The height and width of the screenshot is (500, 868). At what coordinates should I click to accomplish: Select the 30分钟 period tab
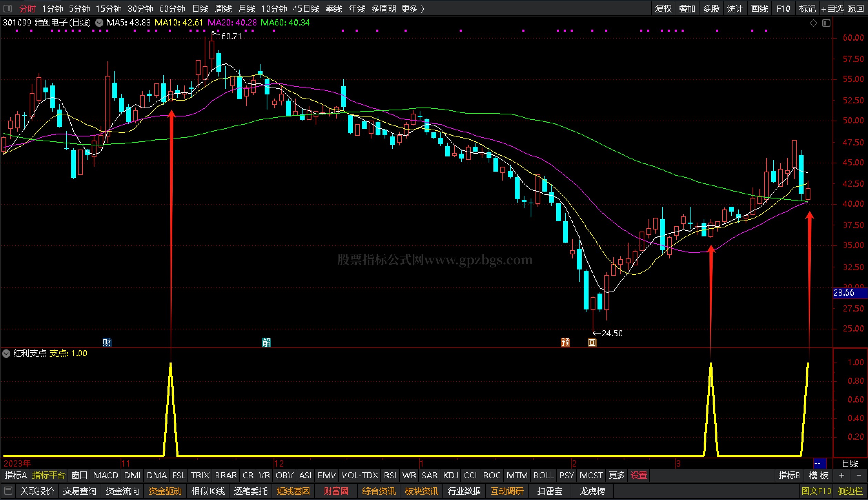click(x=140, y=9)
